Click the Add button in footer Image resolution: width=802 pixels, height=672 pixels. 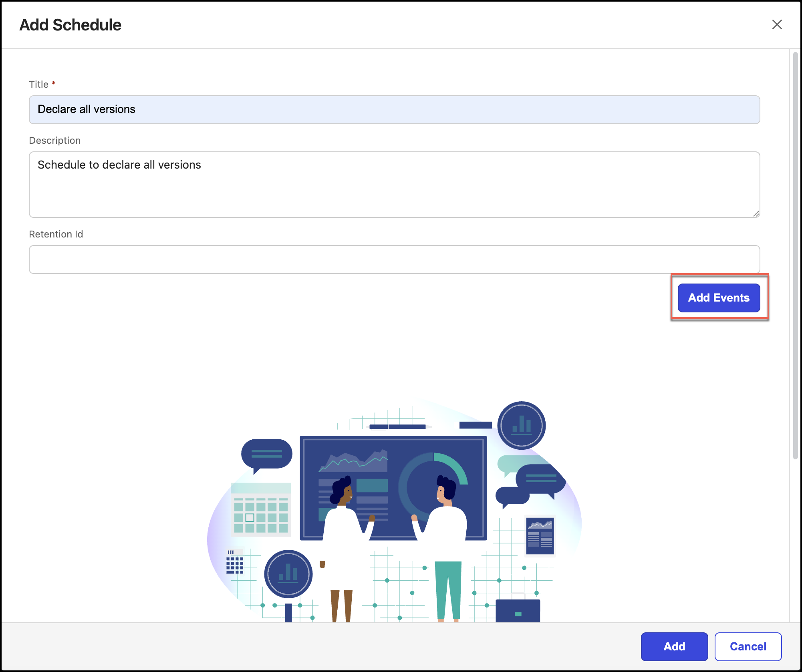pyautogui.click(x=674, y=646)
